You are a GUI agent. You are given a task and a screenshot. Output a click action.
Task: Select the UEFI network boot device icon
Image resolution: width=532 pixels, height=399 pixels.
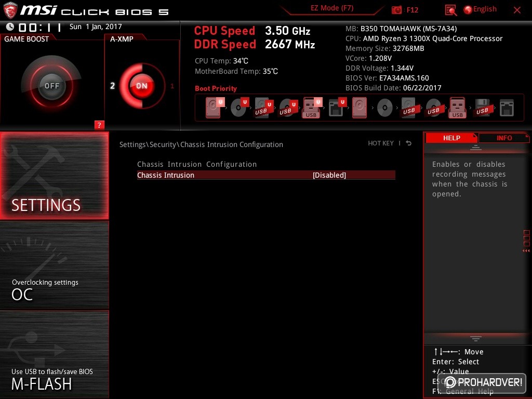click(337, 108)
